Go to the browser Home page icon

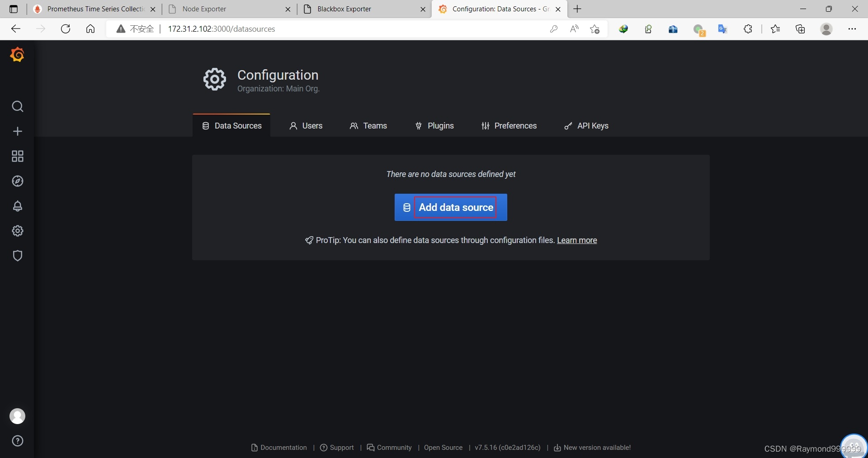click(90, 29)
